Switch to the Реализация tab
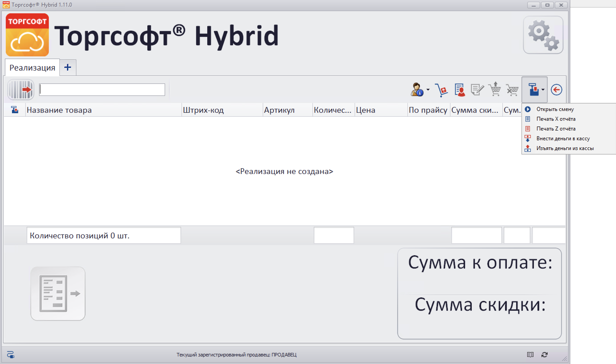Screen dimensions: 616x364 pos(32,67)
